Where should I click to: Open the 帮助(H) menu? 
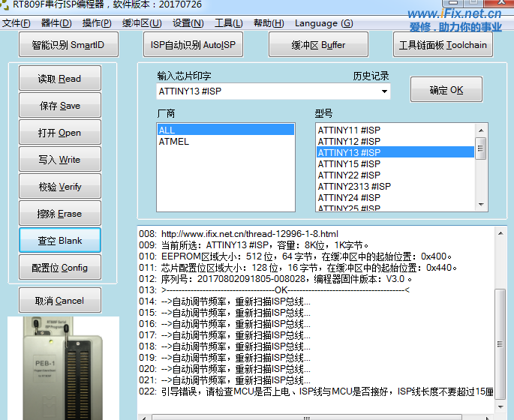point(269,23)
